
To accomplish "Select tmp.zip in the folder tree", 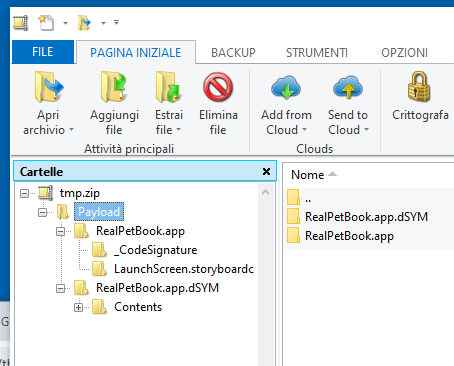I will click(80, 193).
